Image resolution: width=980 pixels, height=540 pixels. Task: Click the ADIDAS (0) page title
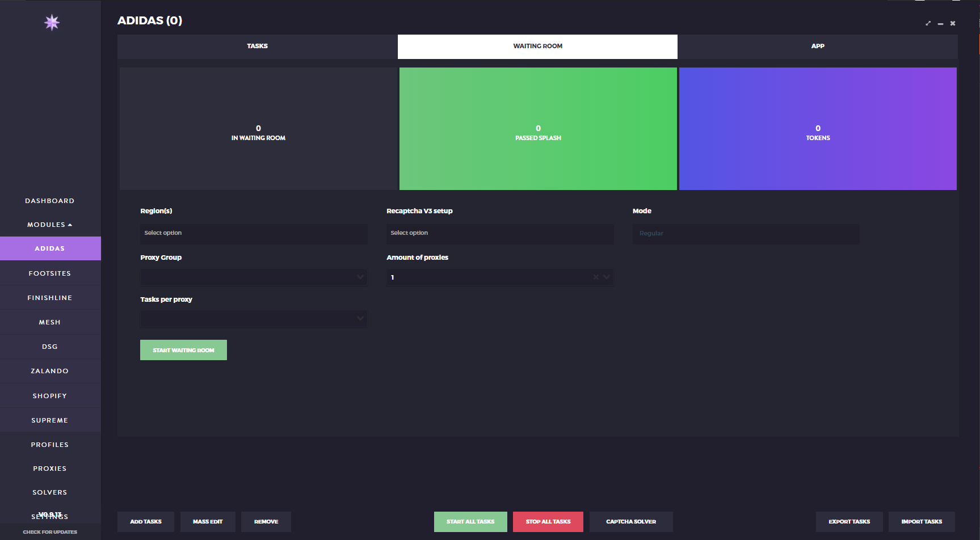[x=150, y=20]
